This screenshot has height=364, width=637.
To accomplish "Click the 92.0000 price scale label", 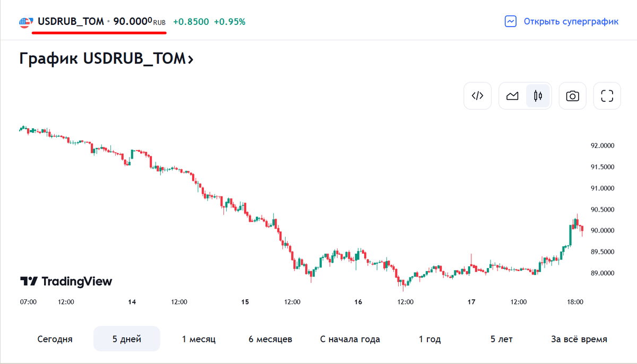I will (602, 145).
